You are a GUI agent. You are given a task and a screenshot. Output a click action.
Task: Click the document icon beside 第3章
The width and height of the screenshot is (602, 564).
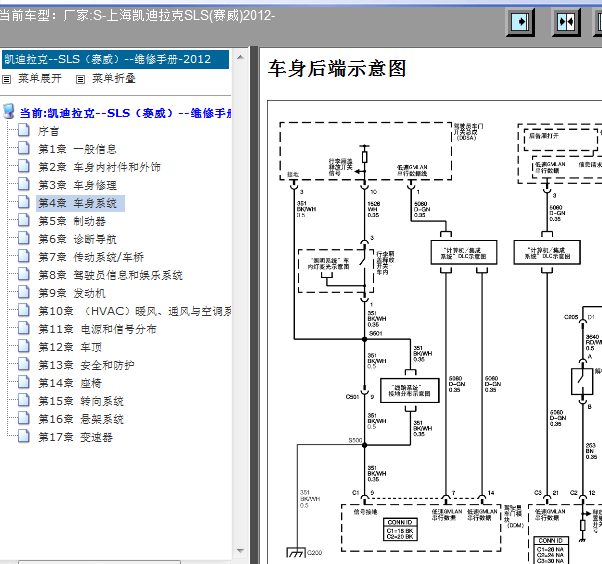pos(24,184)
